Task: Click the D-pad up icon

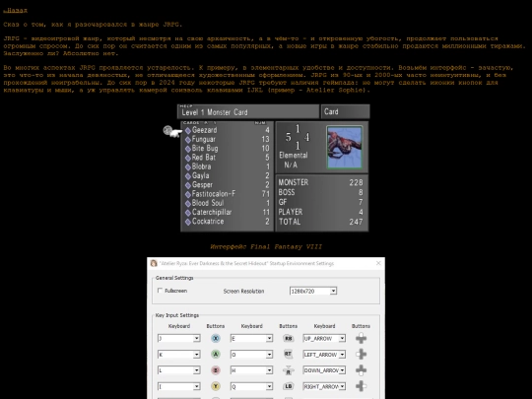Action: 361,338
